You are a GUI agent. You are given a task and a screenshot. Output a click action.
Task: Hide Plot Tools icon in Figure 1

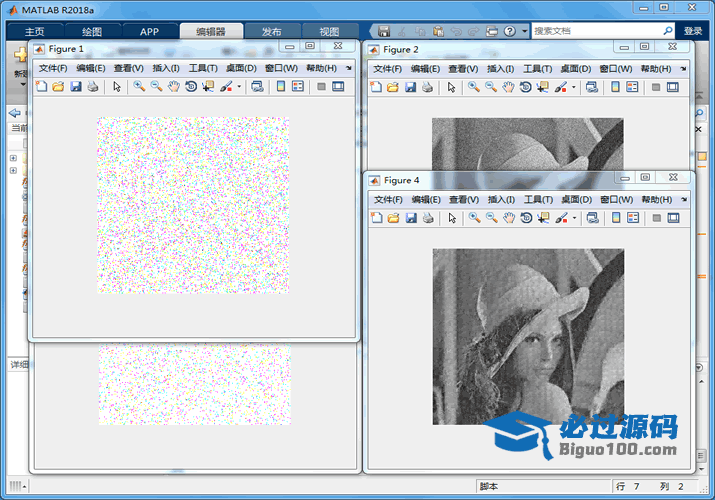321,87
